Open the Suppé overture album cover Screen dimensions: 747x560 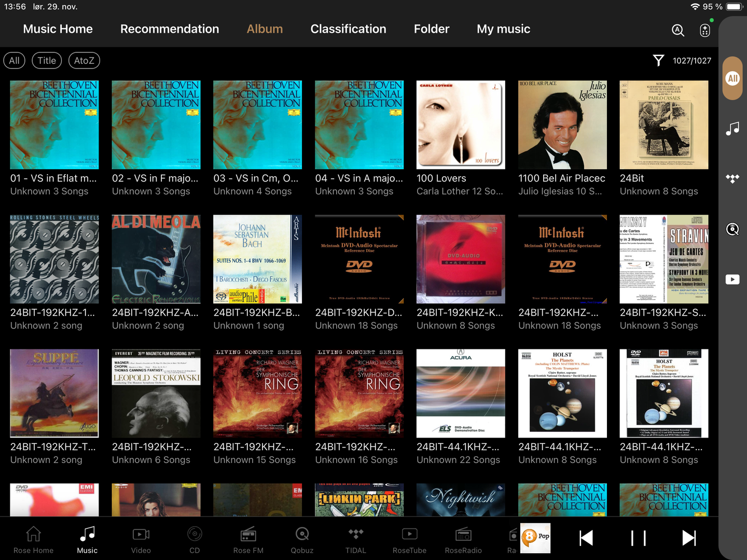point(54,394)
